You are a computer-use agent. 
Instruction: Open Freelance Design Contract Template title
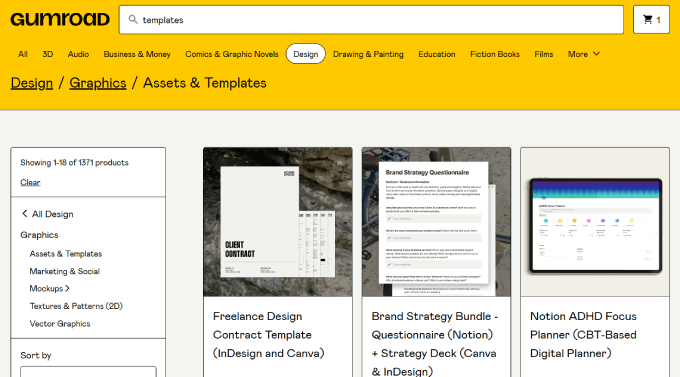pyautogui.click(x=268, y=334)
